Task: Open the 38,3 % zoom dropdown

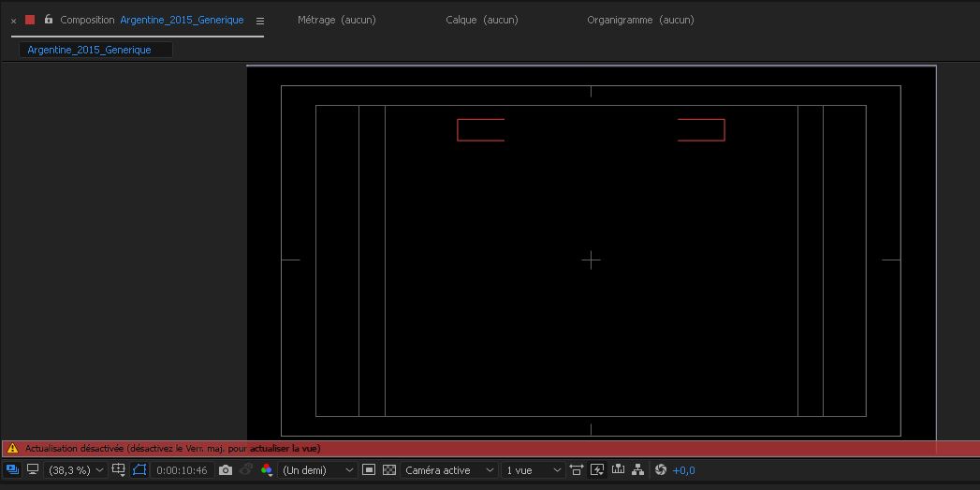Action: coord(76,469)
